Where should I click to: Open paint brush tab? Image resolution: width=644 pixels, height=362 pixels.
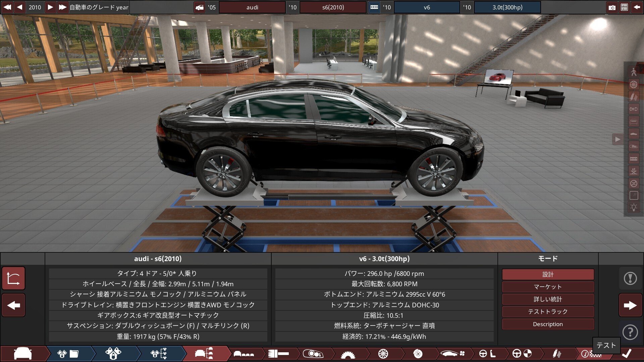279,354
